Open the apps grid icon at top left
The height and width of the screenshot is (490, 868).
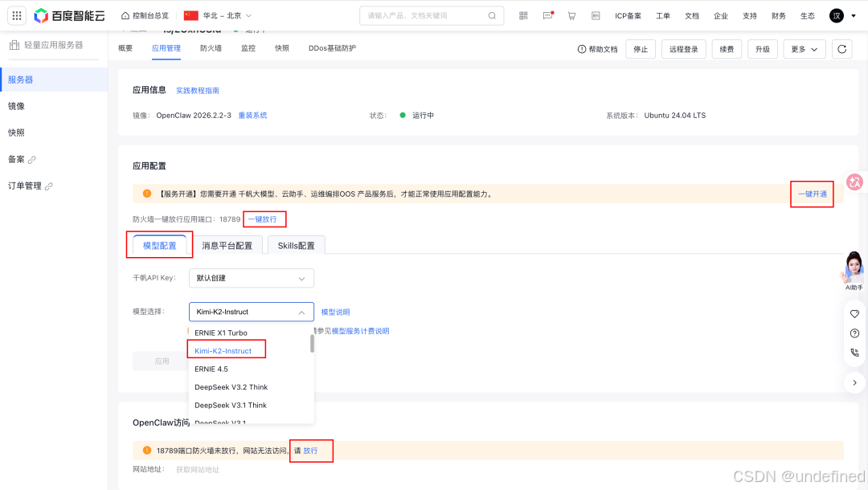16,14
